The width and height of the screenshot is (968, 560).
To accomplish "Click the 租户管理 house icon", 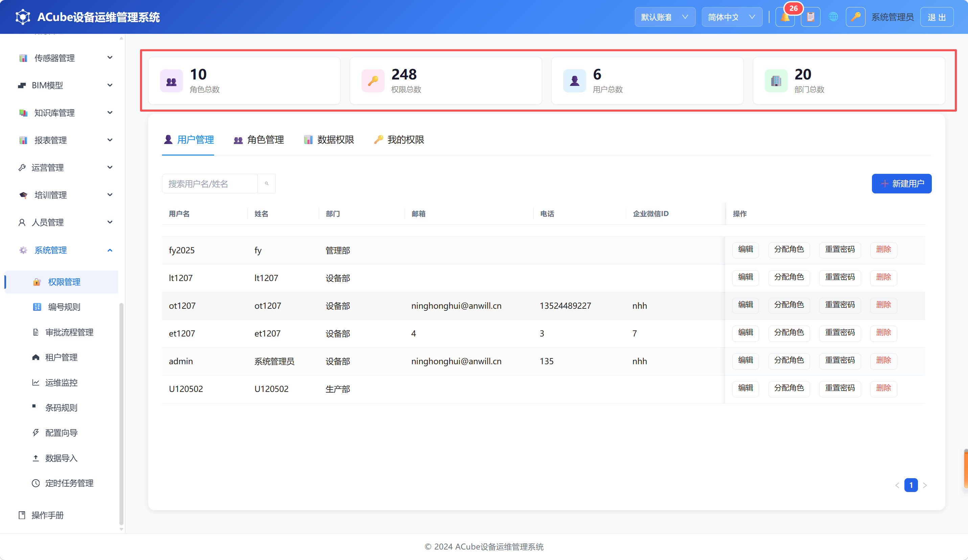I will point(36,357).
